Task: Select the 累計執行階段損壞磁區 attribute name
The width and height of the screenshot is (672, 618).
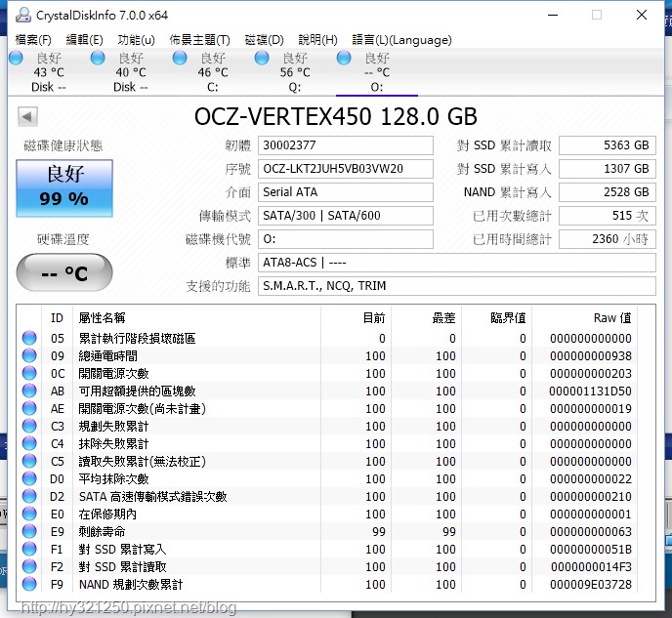Action: pos(137,339)
